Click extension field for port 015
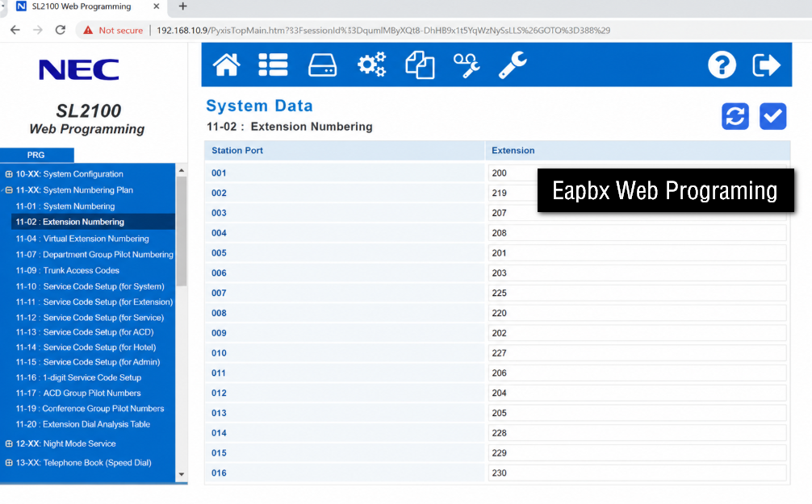812x504 pixels. 637,452
